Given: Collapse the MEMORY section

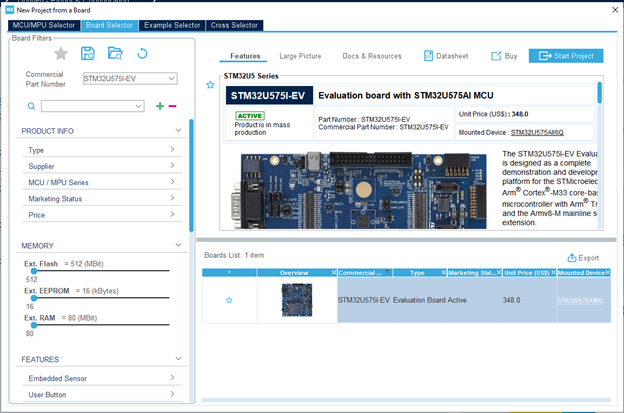Looking at the screenshot, I should [x=178, y=245].
